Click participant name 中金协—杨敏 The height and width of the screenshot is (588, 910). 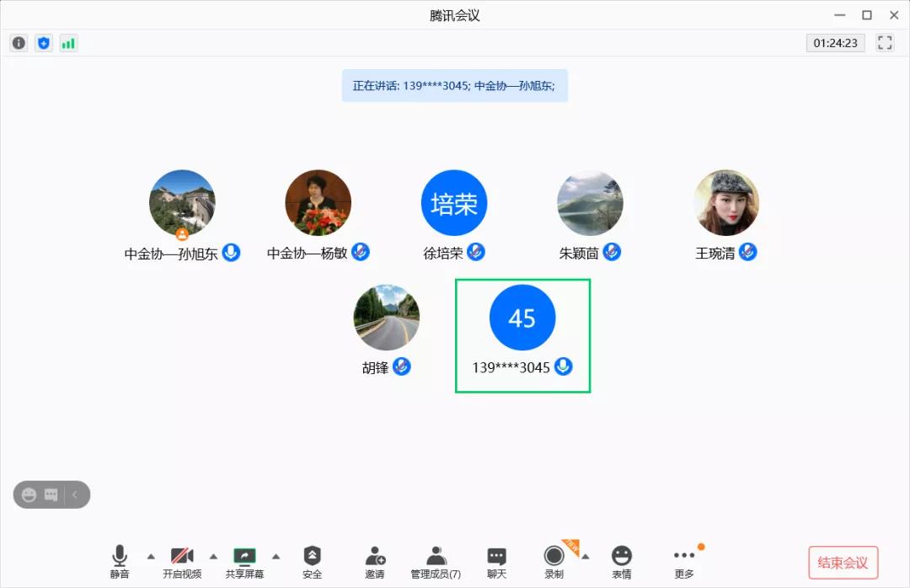[307, 253]
